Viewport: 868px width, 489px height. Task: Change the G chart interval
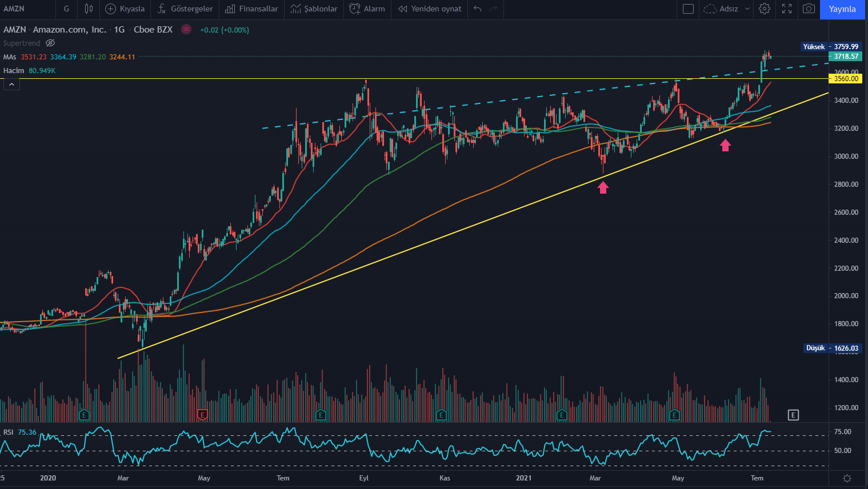pos(66,9)
